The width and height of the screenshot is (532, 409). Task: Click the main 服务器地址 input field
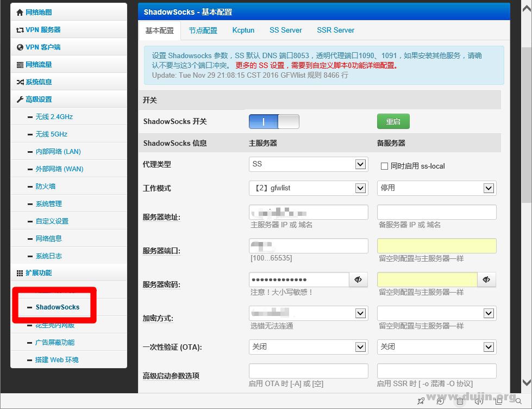click(309, 212)
